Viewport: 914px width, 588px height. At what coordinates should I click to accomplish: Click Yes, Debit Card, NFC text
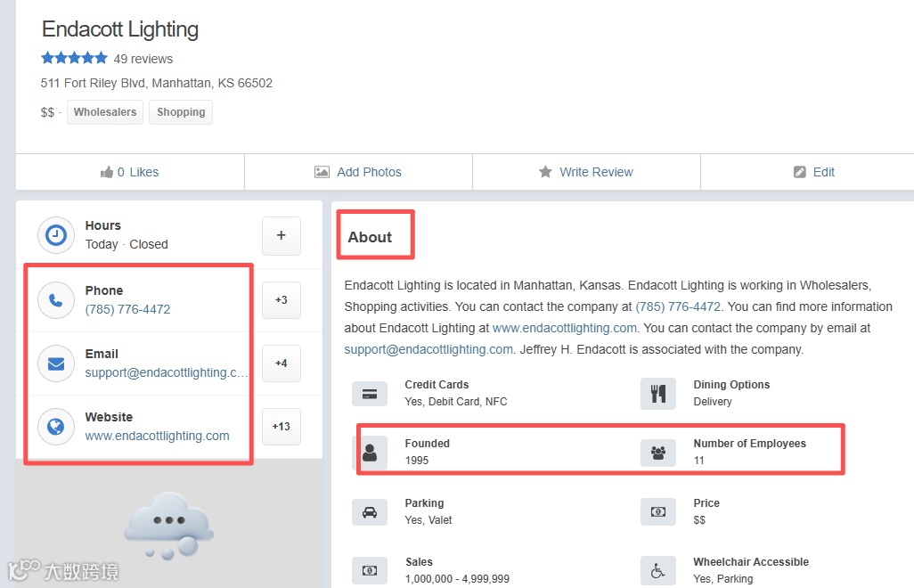tap(456, 402)
